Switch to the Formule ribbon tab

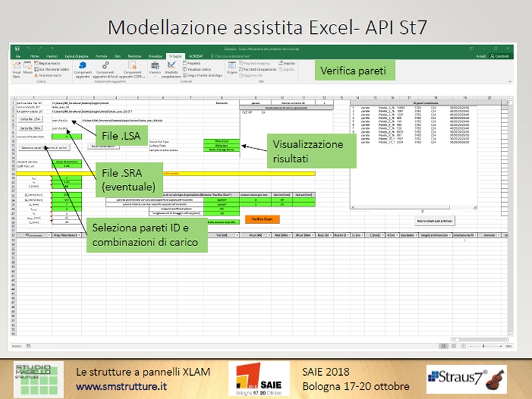coord(101,57)
